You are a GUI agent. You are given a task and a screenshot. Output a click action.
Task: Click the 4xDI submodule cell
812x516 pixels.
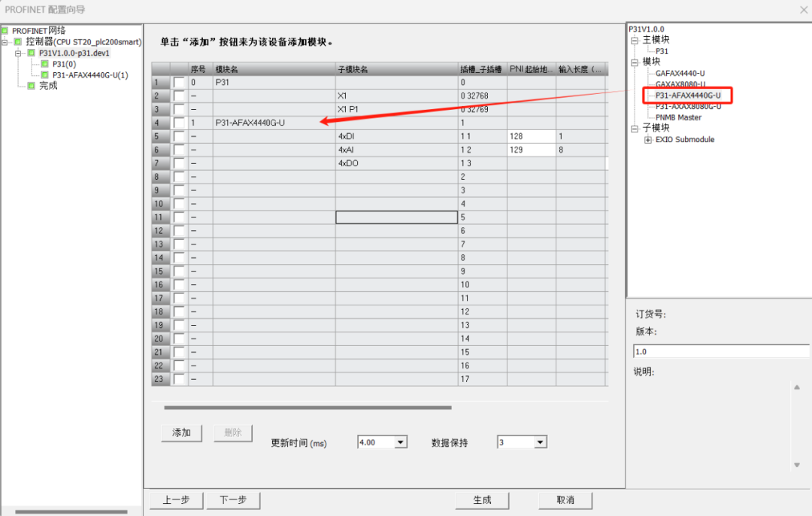[x=397, y=136]
